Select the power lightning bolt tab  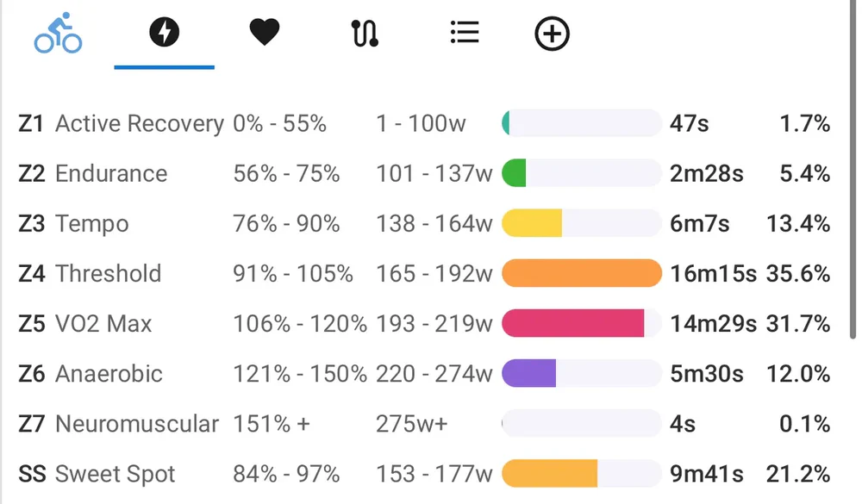164,34
